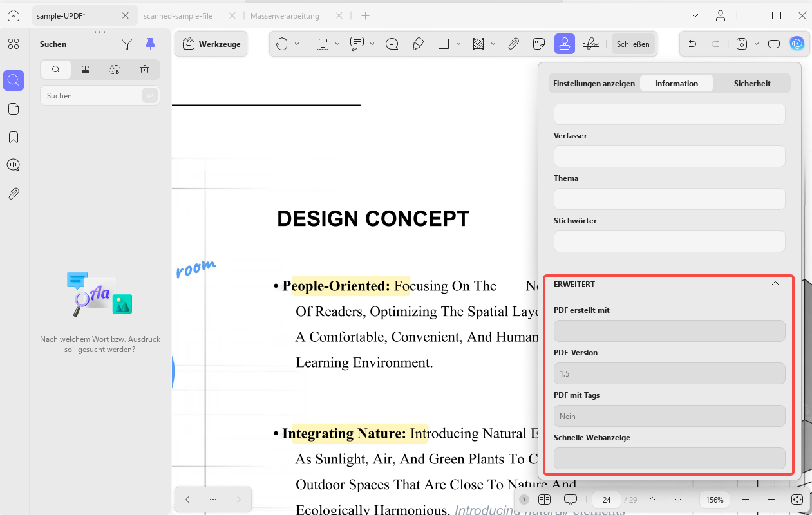The height and width of the screenshot is (515, 812).
Task: Expand the hand tool dropdown arrow
Action: [297, 44]
